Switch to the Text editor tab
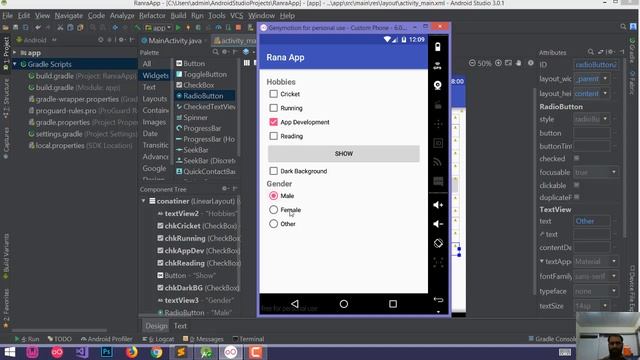The image size is (640, 360). point(180,326)
